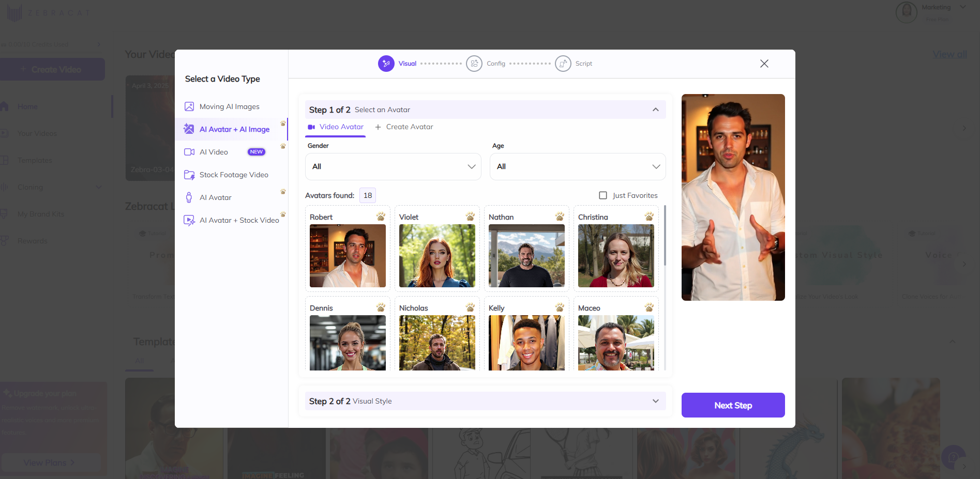Select the Maceo avatar thumbnail
The image size is (980, 479).
point(616,343)
